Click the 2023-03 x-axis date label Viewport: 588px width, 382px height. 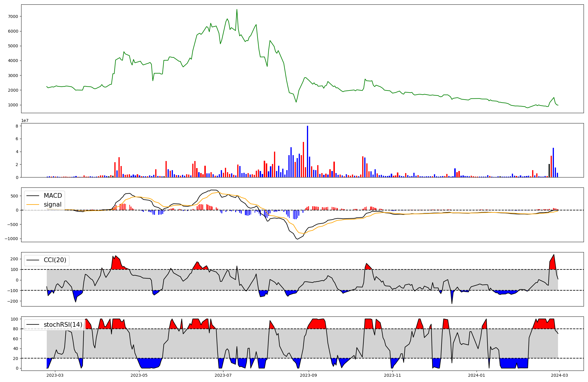(x=55, y=375)
